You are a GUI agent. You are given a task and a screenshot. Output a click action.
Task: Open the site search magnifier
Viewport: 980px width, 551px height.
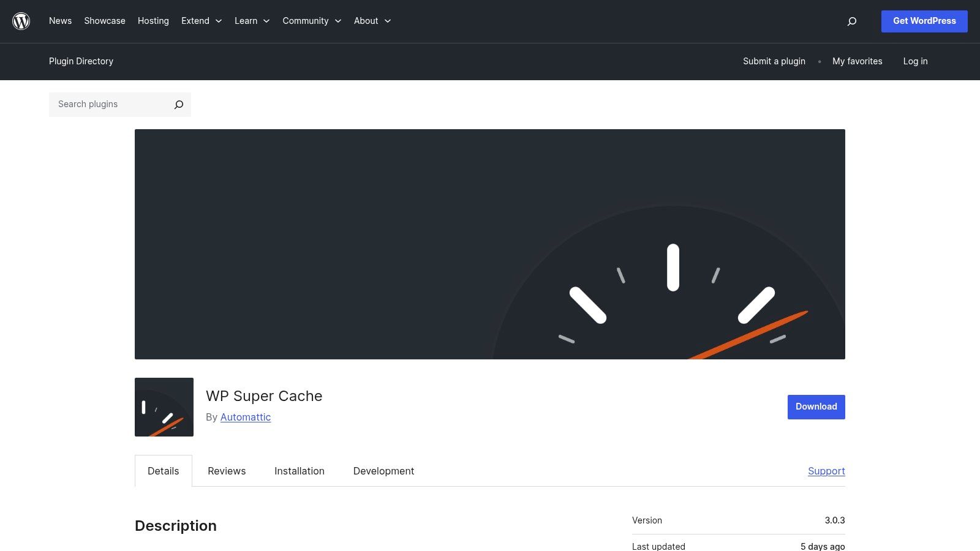tap(851, 21)
